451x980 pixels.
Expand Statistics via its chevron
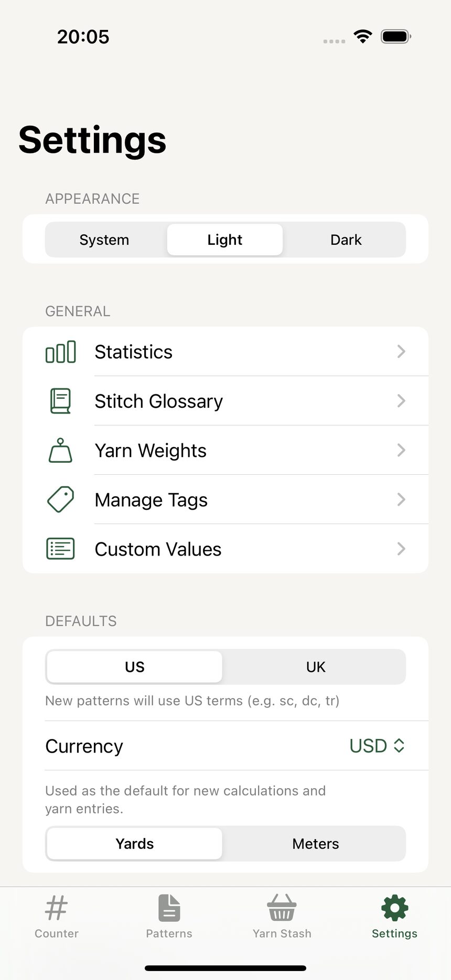point(401,352)
